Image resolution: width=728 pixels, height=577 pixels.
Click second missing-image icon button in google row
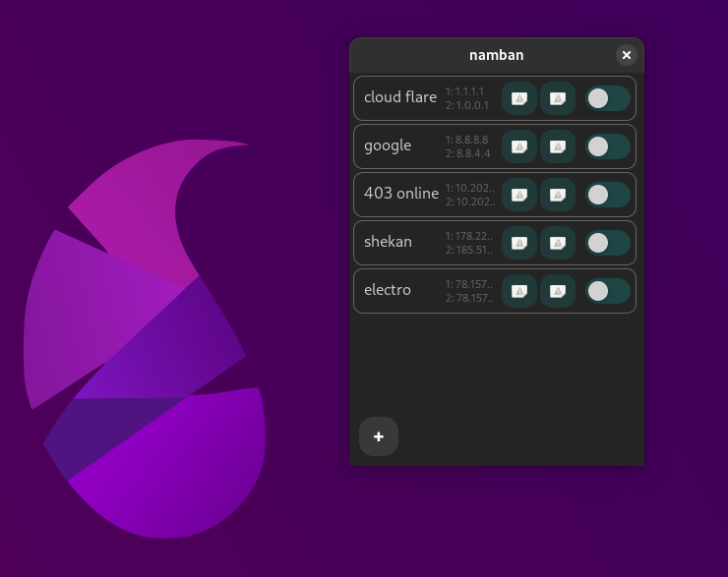[558, 146]
